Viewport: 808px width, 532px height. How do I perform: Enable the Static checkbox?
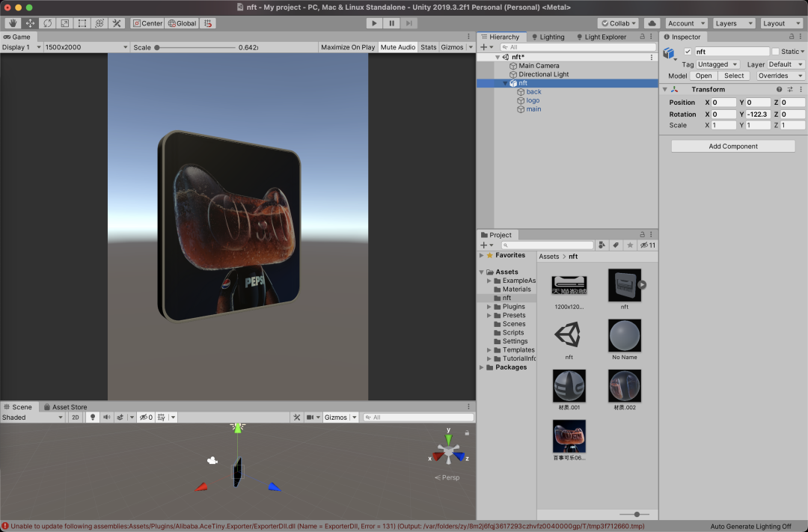pyautogui.click(x=775, y=52)
